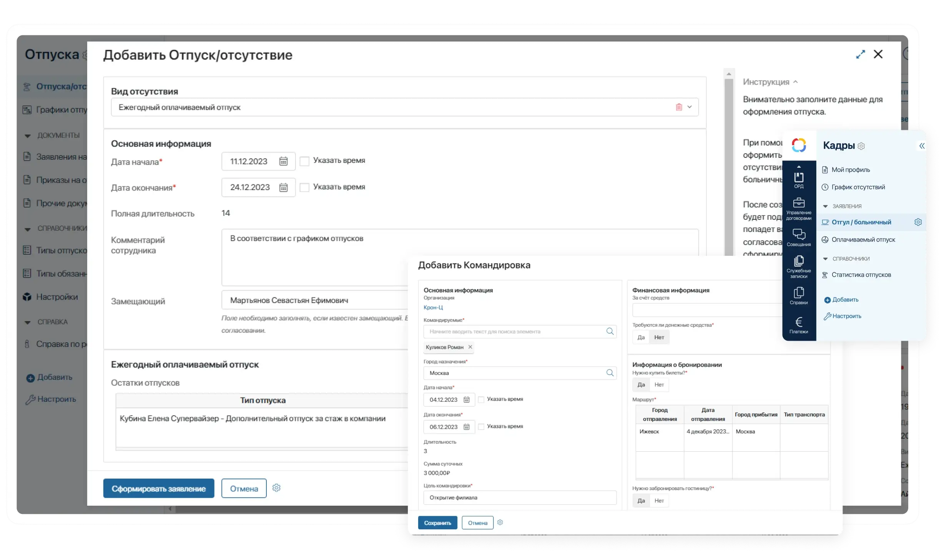Click Сформировать заявление button
The width and height of the screenshot is (944, 560).
[159, 489]
